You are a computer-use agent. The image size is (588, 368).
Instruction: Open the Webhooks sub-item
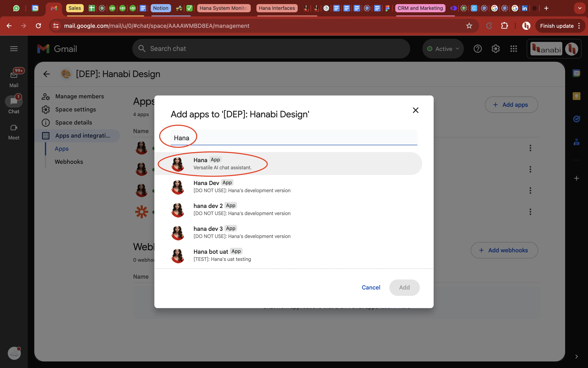tap(69, 162)
